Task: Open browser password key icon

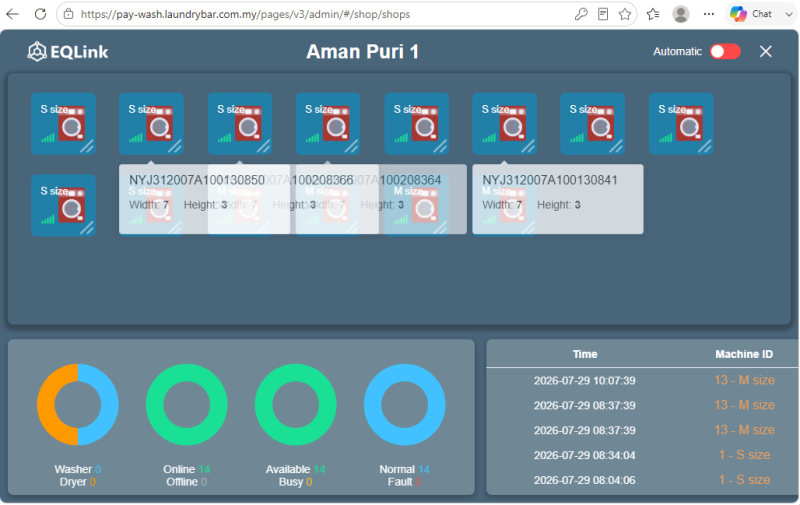Action: pos(581,14)
